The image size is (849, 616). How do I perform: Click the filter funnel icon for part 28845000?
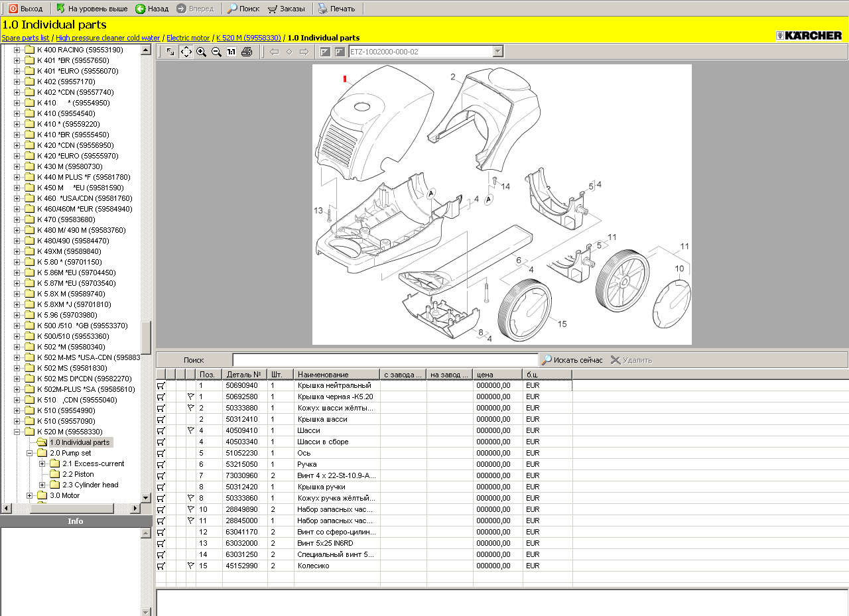click(191, 521)
